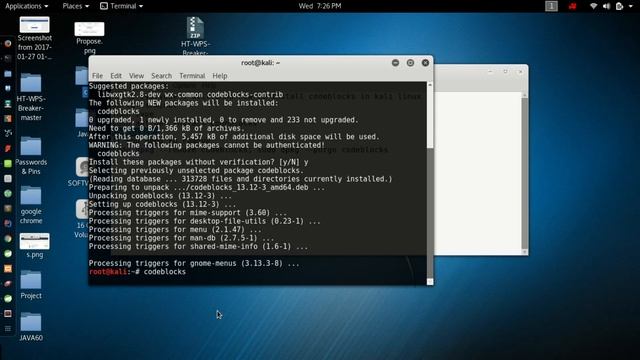
Task: Click 'Need to get 0 B/1,366 kB' line
Action: pyautogui.click(x=167, y=128)
